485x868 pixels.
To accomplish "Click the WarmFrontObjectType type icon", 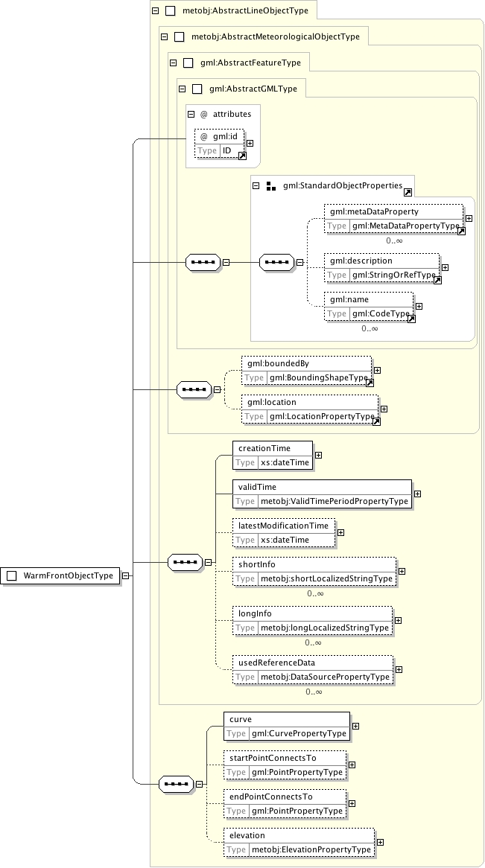I will pyautogui.click(x=12, y=575).
